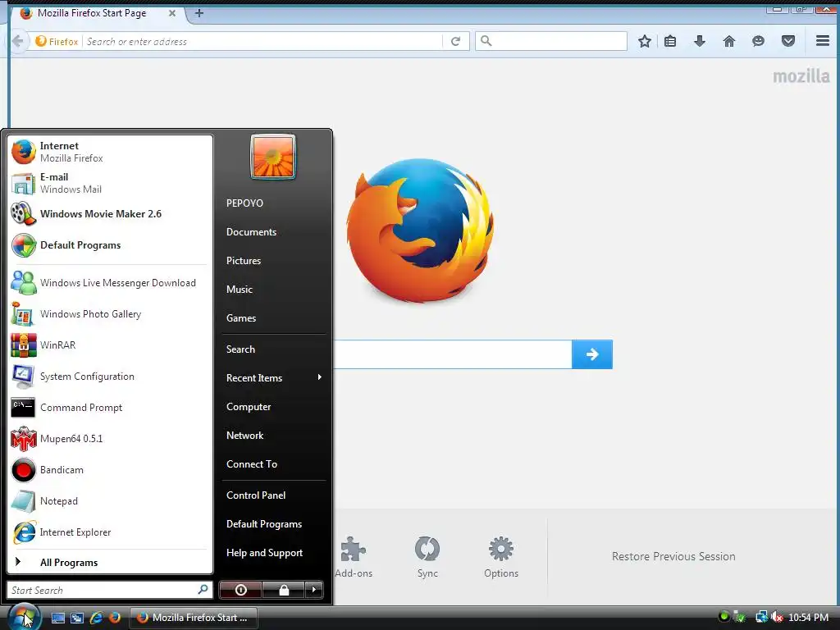Open the Firefox hamburger menu
Viewport: 840px width, 630px height.
click(x=823, y=41)
